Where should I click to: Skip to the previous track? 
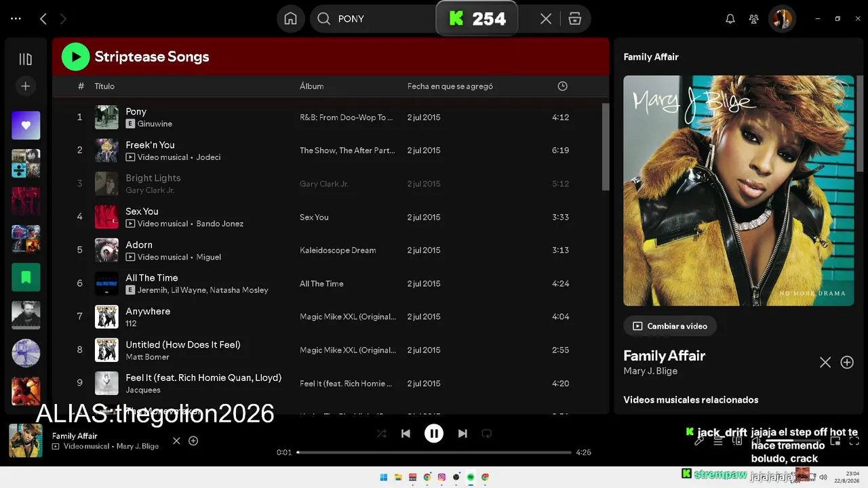click(x=406, y=434)
